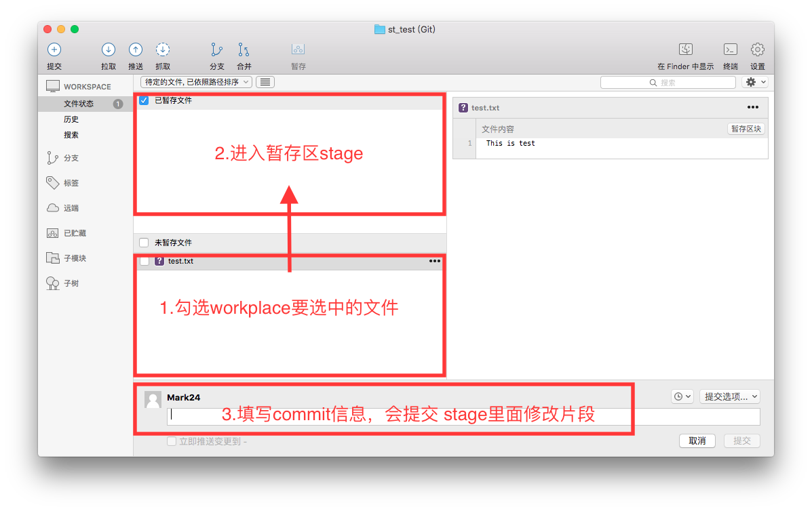This screenshot has height=511, width=812.
Task: Click the Mark24 user avatar
Action: [153, 400]
